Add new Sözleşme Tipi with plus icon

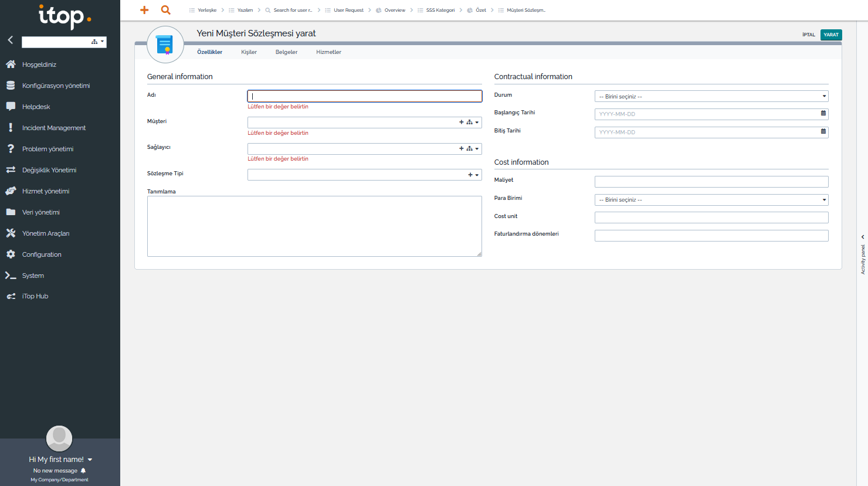[x=470, y=175]
